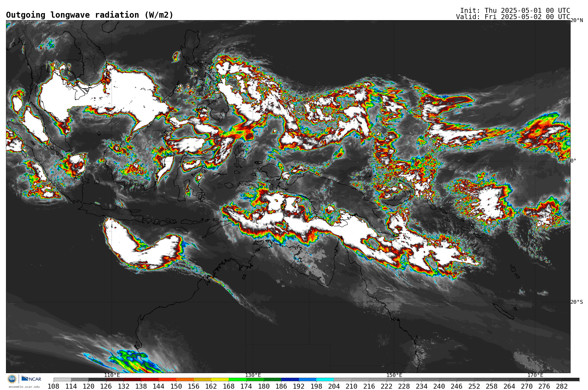Click the colorbar value 162
The height and width of the screenshot is (390, 588).
[211, 386]
